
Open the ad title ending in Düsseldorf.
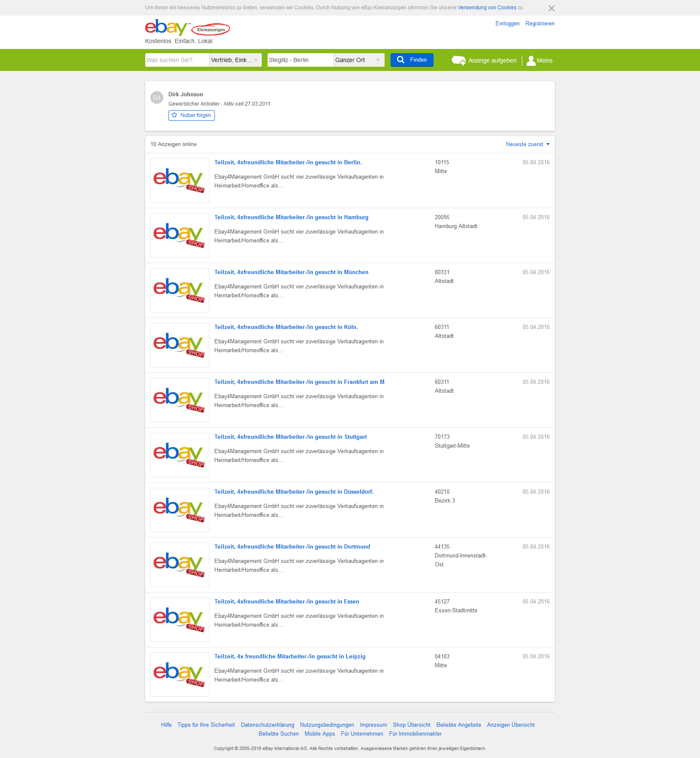[294, 492]
